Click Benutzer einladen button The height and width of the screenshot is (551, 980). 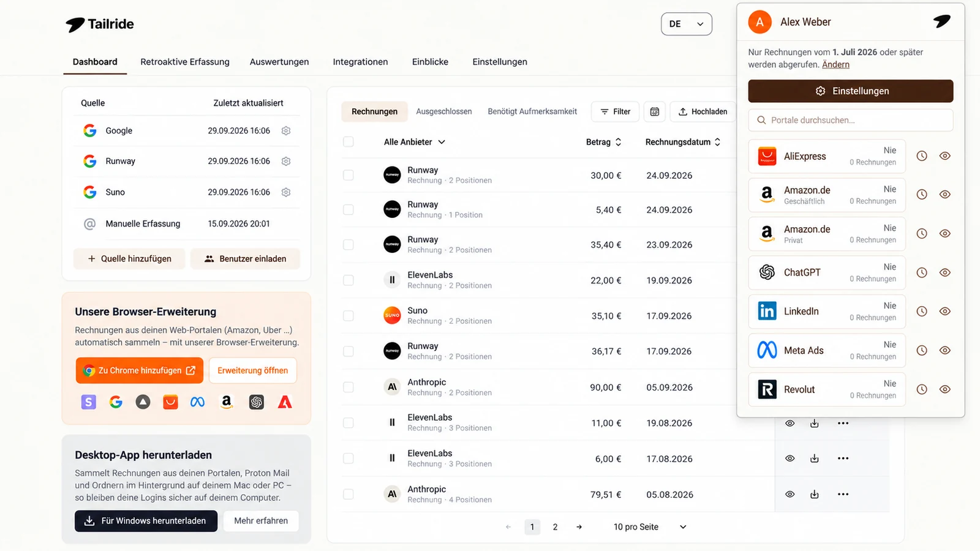point(245,259)
